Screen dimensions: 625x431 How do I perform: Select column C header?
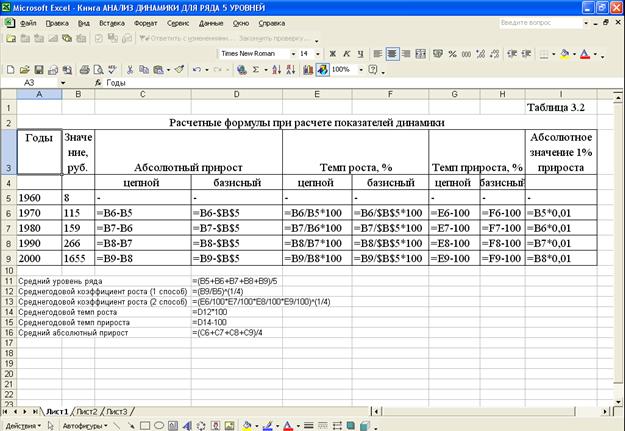pyautogui.click(x=142, y=94)
